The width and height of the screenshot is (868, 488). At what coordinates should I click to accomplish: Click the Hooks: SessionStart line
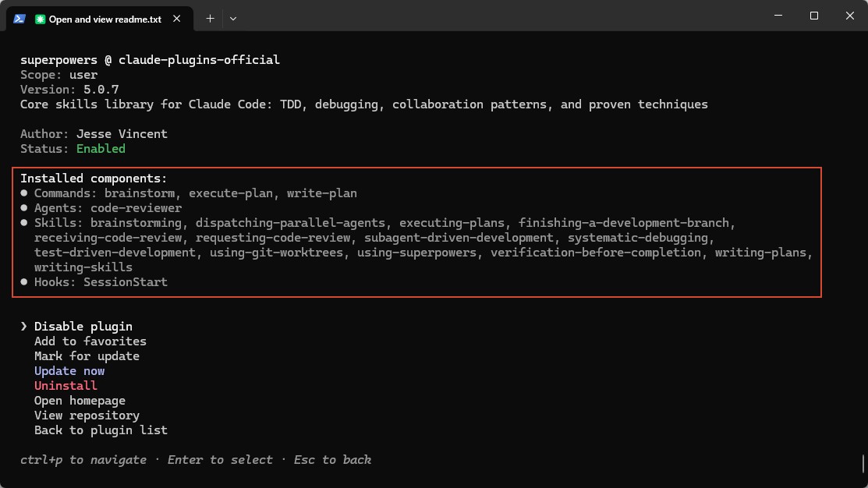pos(101,282)
